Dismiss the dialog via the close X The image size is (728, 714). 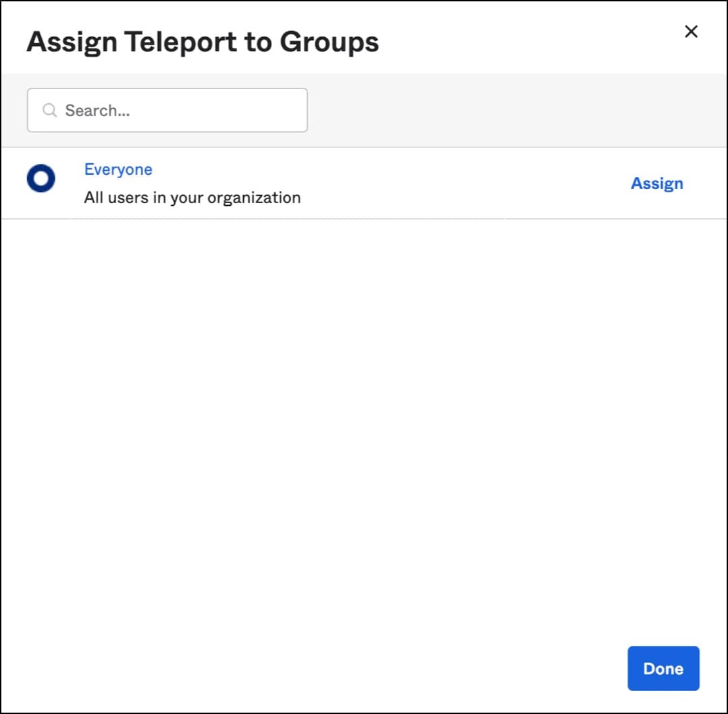coord(691,31)
